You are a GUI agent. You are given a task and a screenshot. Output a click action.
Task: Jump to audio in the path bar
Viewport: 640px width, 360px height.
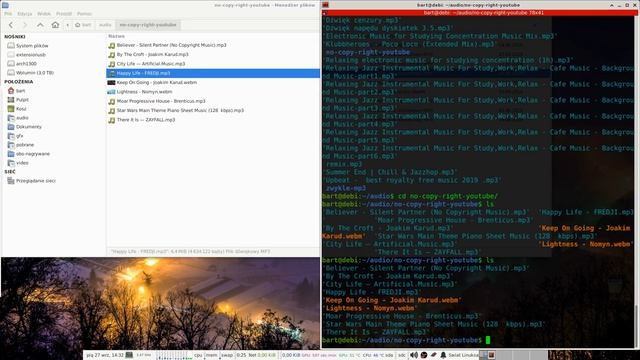[x=105, y=25]
